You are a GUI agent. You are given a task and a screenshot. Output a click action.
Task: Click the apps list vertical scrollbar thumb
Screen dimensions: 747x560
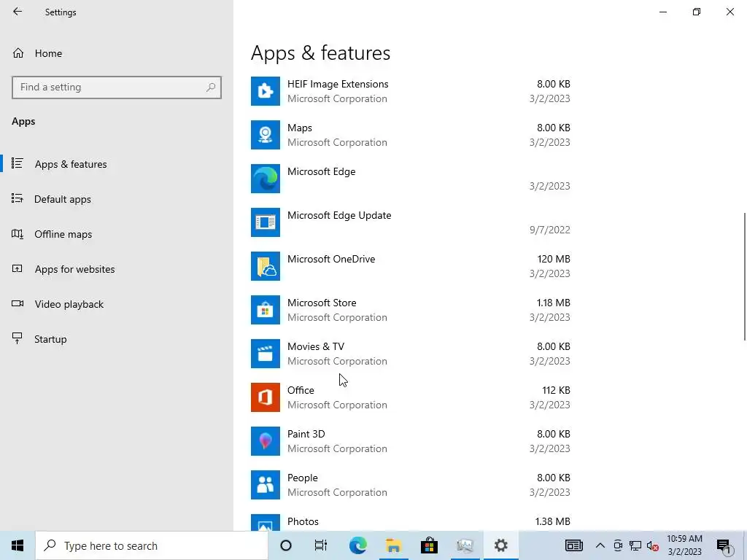click(x=745, y=276)
